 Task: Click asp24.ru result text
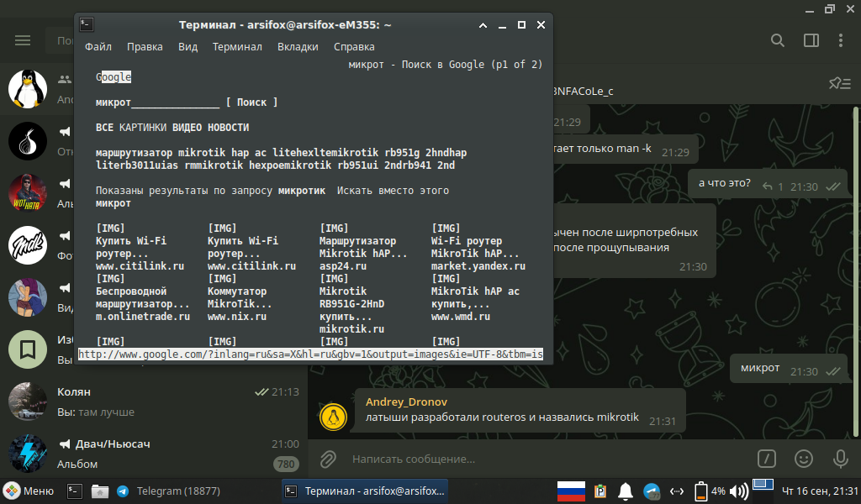tap(343, 266)
